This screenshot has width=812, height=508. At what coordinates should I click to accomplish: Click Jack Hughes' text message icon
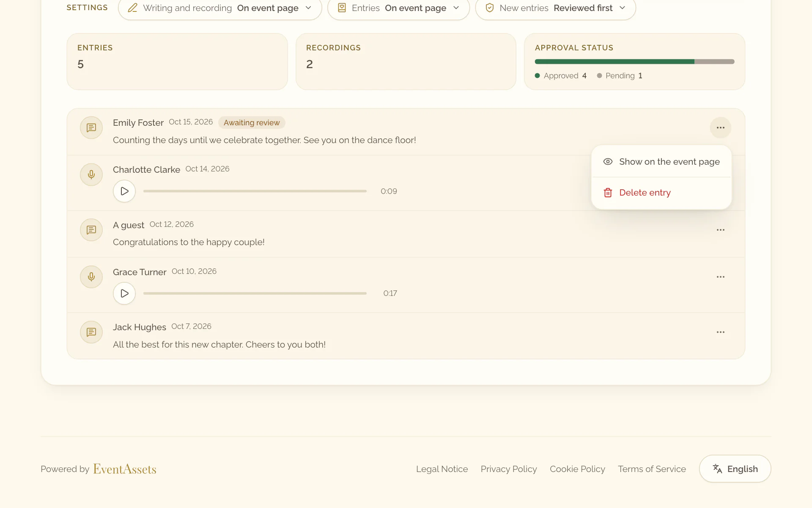91,332
